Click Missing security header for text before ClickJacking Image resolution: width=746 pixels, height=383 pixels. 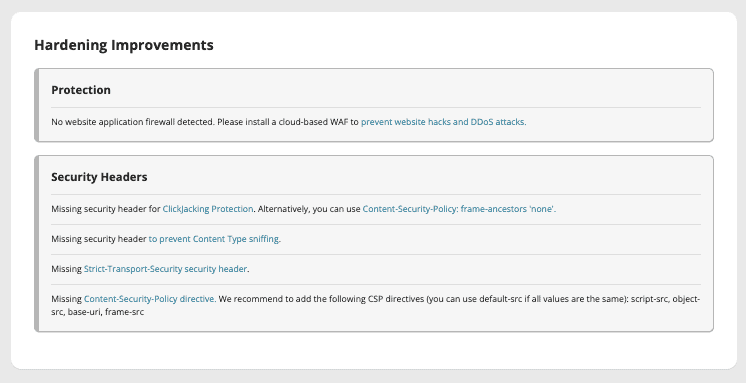106,209
